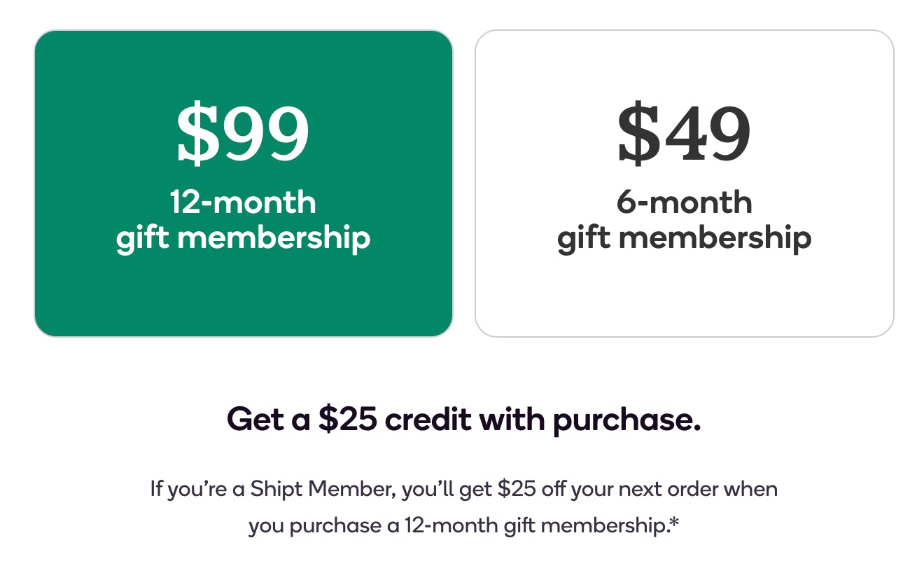The width and height of the screenshot is (924, 566).
Task: Click "with purchase." in the heading
Action: pos(589,420)
